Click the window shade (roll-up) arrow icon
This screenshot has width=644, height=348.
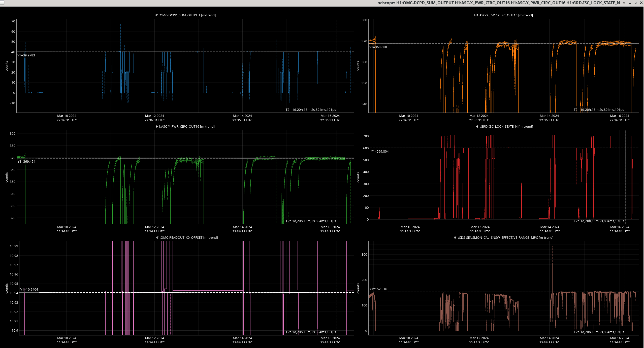[x=624, y=3]
